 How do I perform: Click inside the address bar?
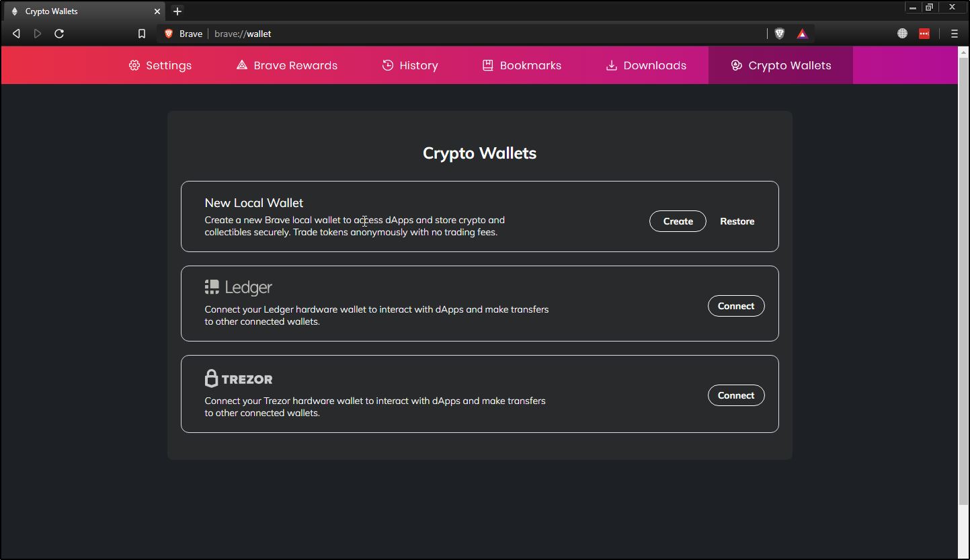point(403,33)
